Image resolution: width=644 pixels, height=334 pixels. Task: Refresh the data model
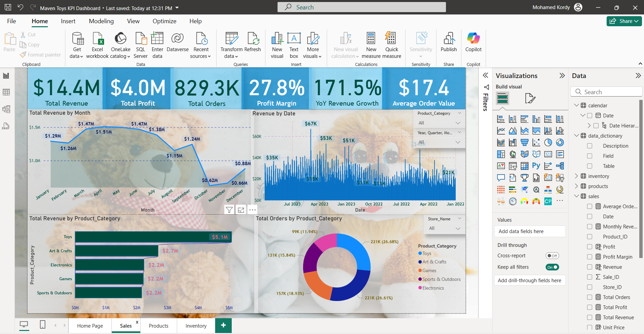click(x=253, y=42)
